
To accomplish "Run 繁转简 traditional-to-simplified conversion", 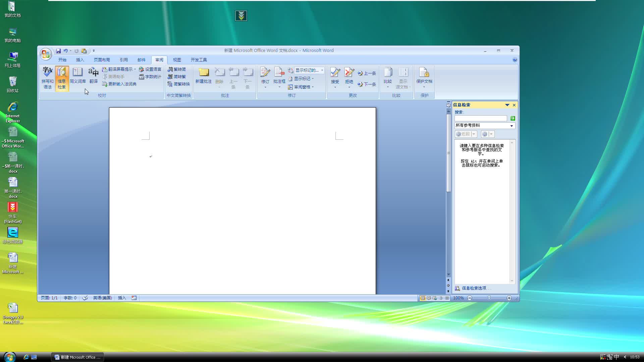I will point(177,69).
